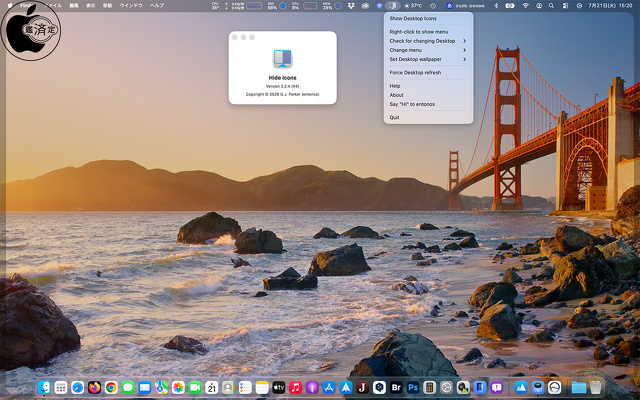Click the Hide Icons menu bar icon

point(393,6)
